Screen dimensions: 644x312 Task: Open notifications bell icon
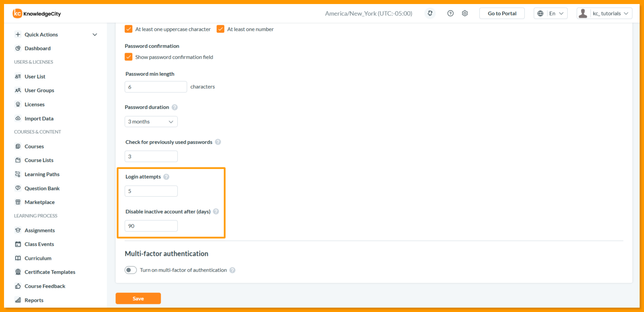pyautogui.click(x=430, y=13)
